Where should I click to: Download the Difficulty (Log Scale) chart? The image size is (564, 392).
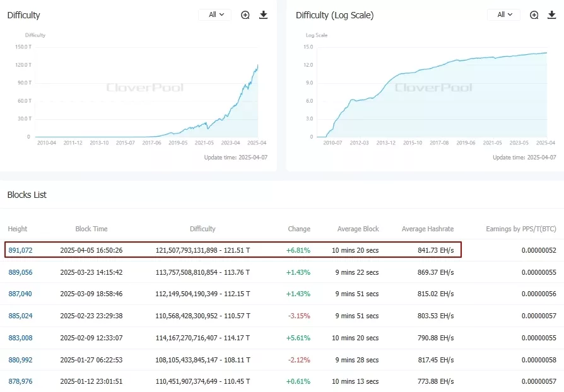pos(553,14)
